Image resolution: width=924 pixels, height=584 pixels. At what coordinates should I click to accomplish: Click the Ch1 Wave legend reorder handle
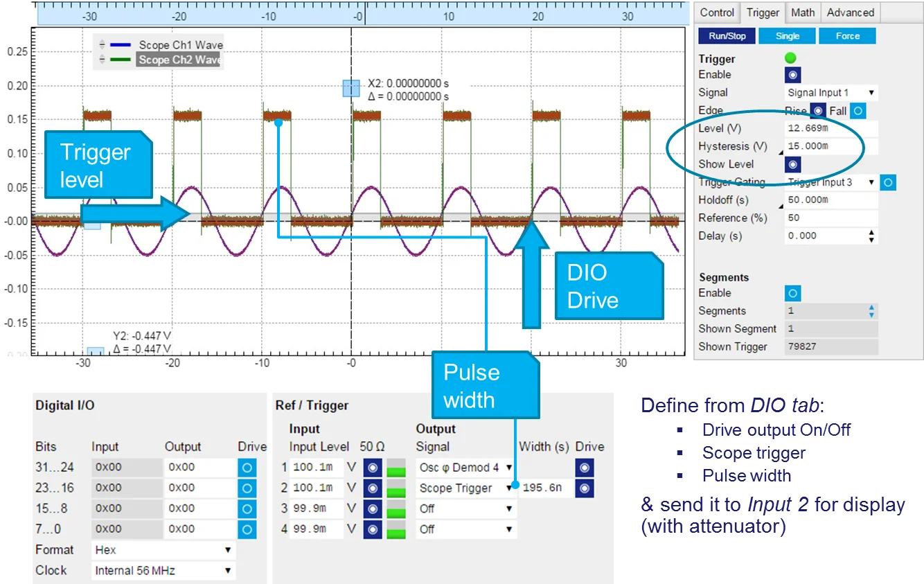[102, 45]
